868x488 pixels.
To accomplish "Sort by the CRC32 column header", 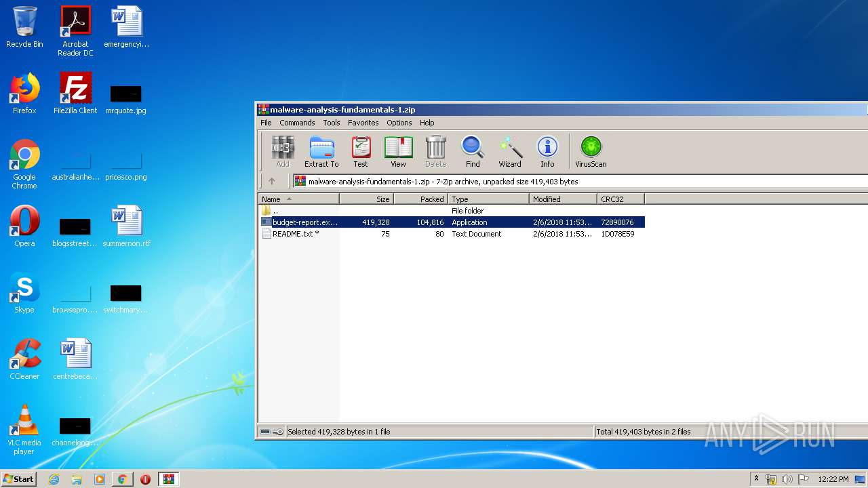I will (x=620, y=199).
